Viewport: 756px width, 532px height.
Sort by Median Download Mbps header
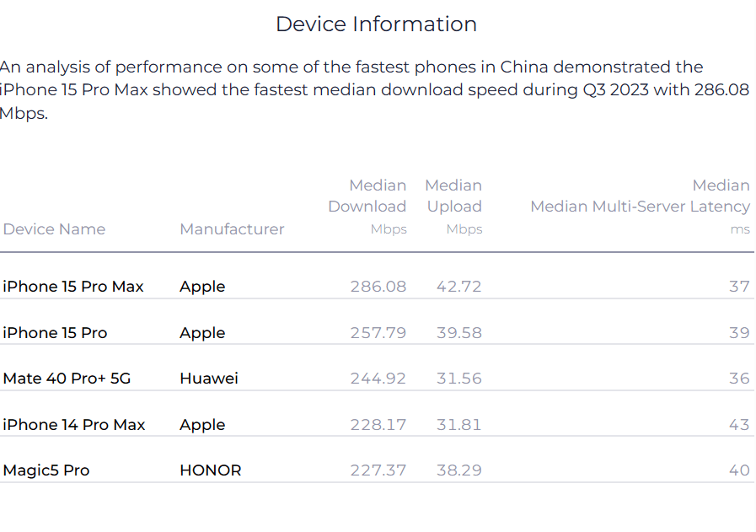[367, 207]
